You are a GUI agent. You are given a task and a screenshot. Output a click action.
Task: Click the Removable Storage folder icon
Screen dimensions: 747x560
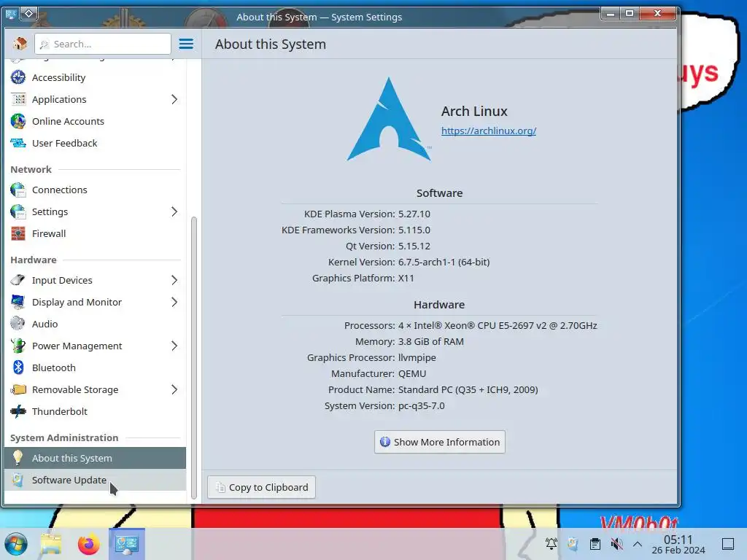pyautogui.click(x=18, y=389)
